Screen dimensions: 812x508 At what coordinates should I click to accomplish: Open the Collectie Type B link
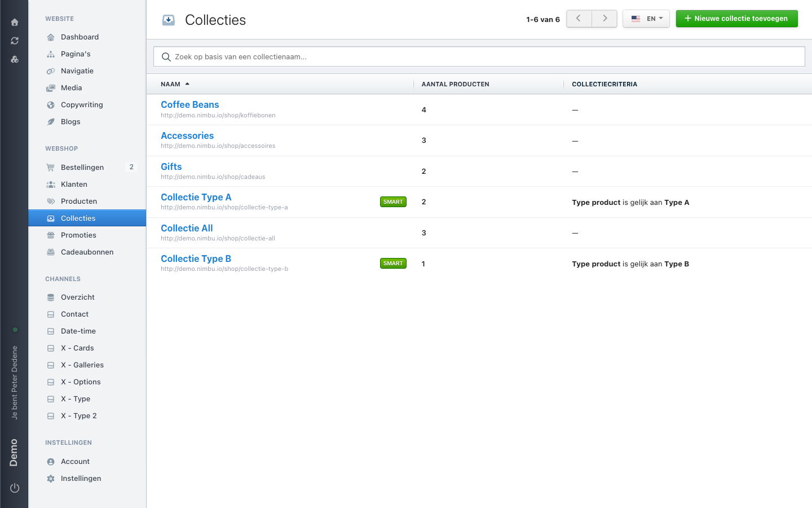tap(196, 259)
